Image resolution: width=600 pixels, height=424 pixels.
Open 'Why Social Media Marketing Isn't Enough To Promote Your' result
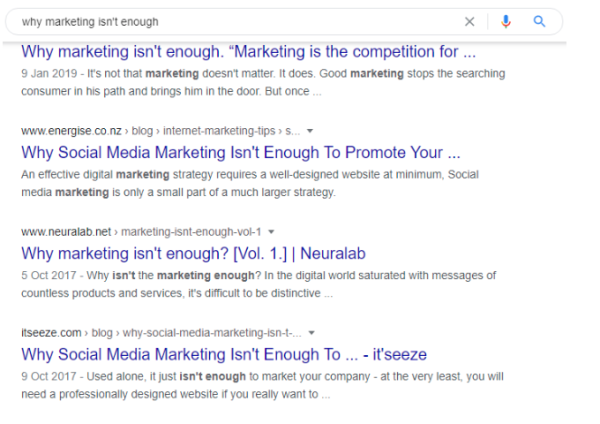pyautogui.click(x=241, y=153)
